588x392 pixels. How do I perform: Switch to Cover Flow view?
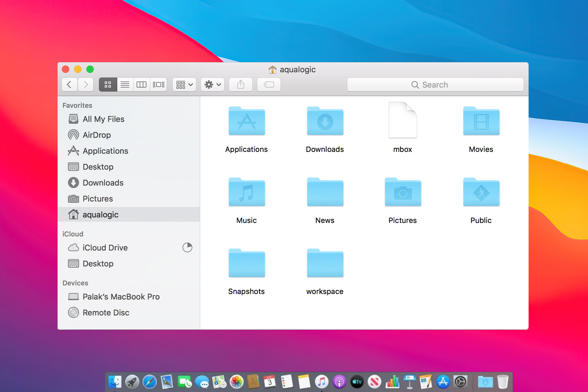tap(159, 85)
